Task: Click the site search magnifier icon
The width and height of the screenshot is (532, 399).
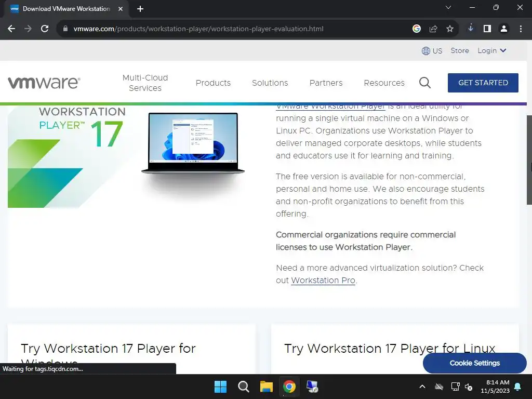Action: click(x=425, y=83)
